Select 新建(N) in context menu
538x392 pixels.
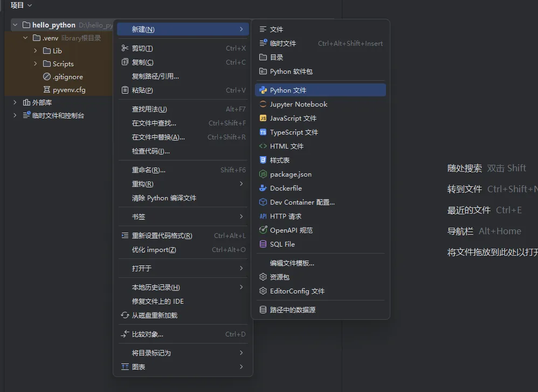[183, 29]
